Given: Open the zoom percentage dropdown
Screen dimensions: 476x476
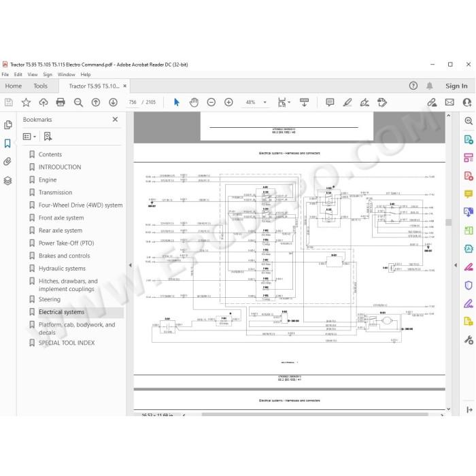Looking at the screenshot, I should (x=265, y=102).
